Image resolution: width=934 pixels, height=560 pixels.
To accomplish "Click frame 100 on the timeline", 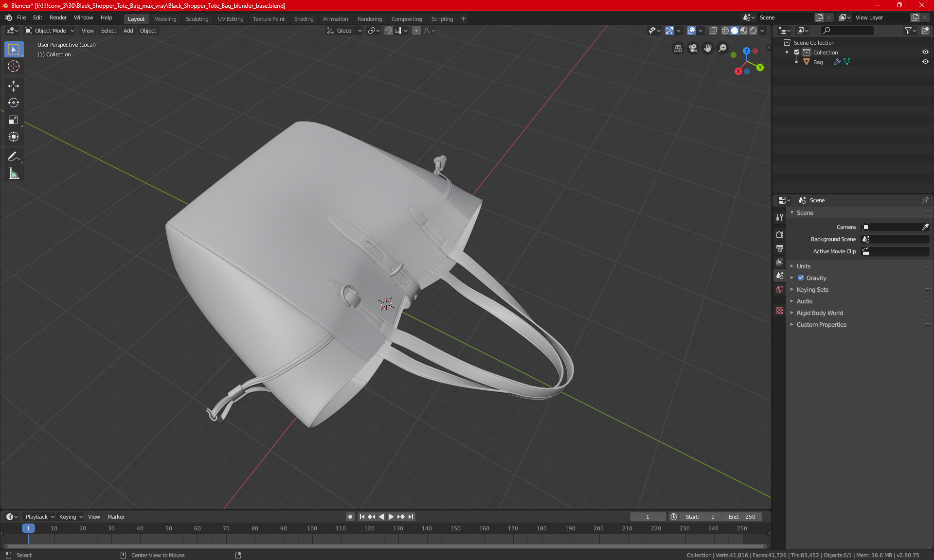I will [312, 528].
